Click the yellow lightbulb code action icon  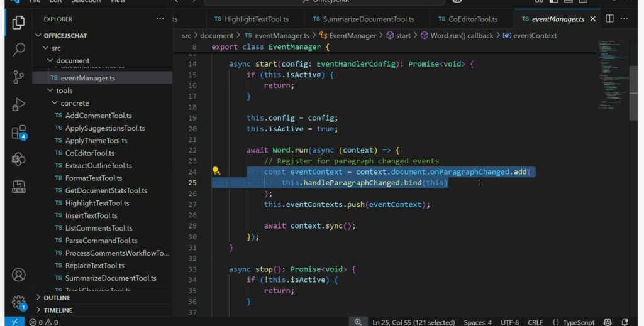[216, 171]
